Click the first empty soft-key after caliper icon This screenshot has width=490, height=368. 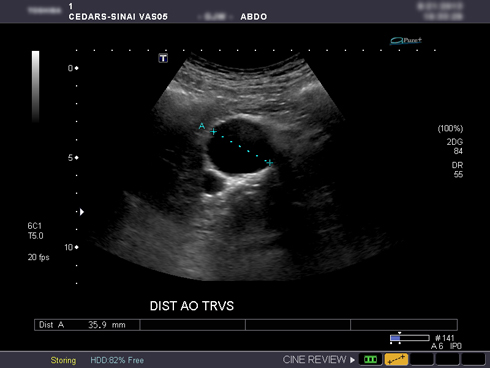point(422,359)
